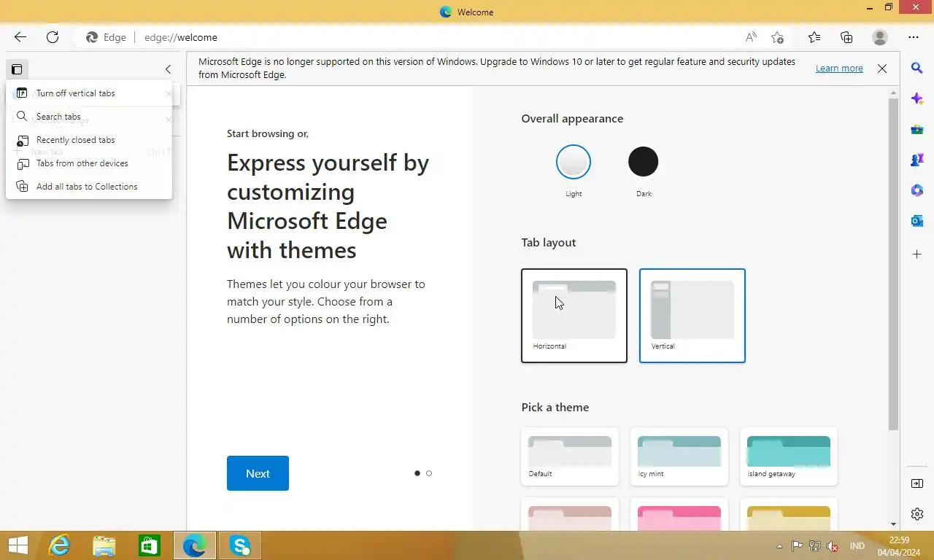Click the muted volume tray icon
This screenshot has width=934, height=560.
(832, 546)
